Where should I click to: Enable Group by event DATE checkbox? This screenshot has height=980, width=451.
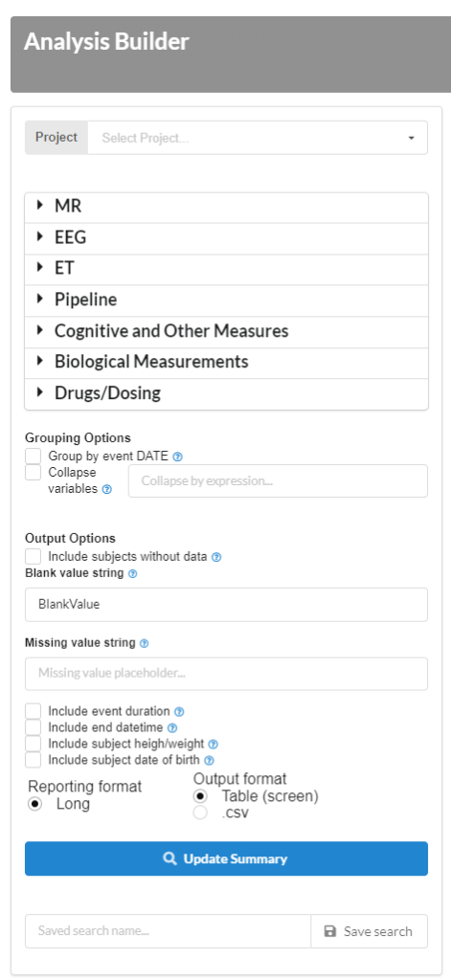(34, 457)
